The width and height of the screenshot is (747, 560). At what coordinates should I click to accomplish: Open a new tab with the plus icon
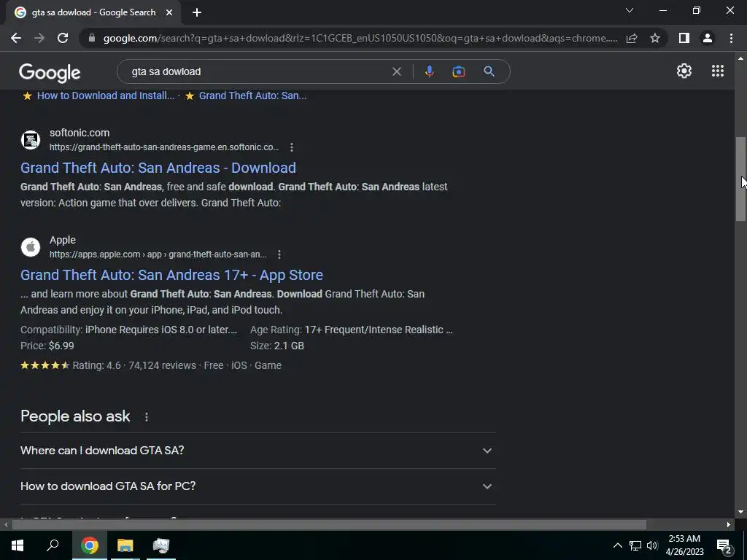pos(197,12)
